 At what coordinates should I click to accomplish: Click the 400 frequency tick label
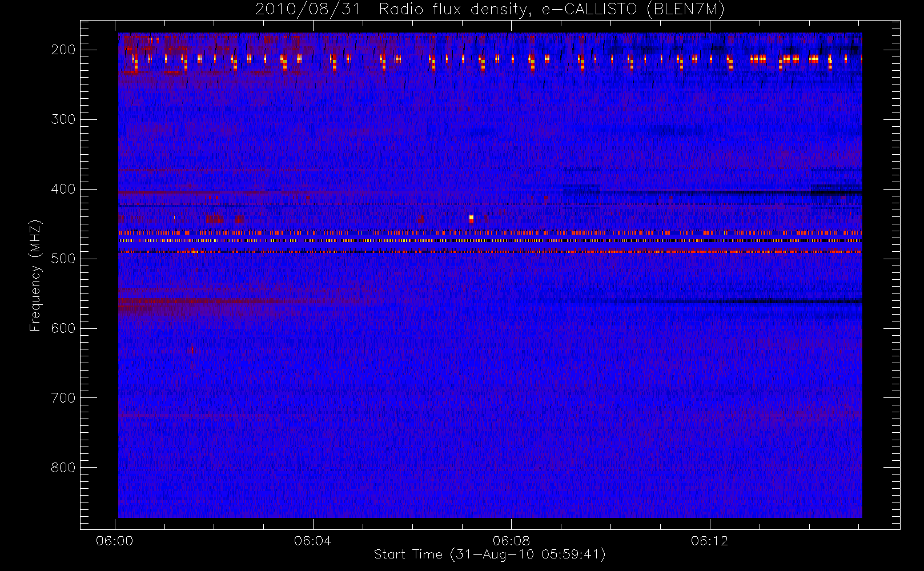coord(63,189)
